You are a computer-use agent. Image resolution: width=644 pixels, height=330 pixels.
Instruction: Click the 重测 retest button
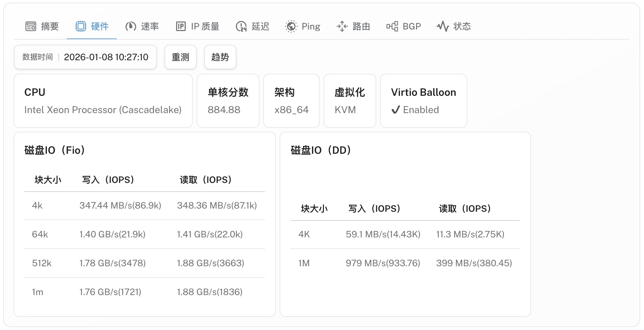(x=181, y=57)
